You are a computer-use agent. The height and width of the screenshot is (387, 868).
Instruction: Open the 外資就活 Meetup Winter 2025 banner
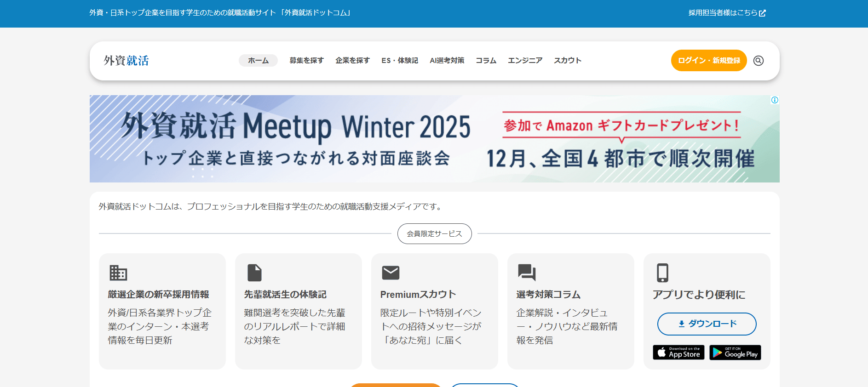(x=435, y=139)
